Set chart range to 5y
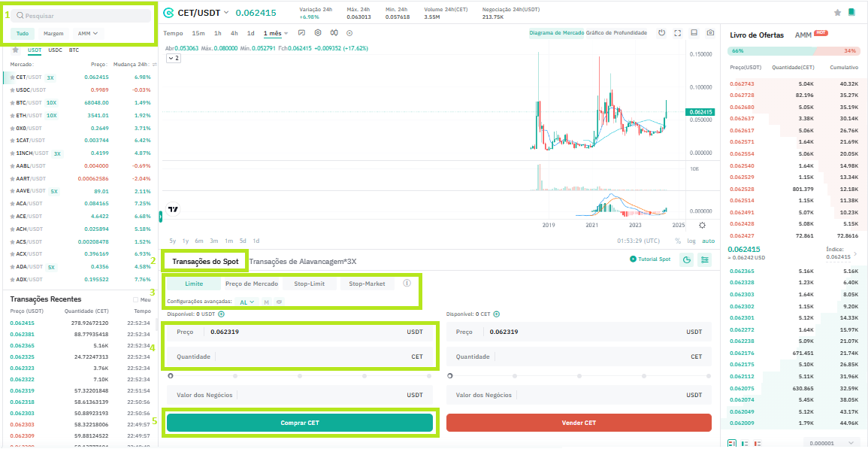Image resolution: width=868 pixels, height=449 pixels. click(173, 241)
